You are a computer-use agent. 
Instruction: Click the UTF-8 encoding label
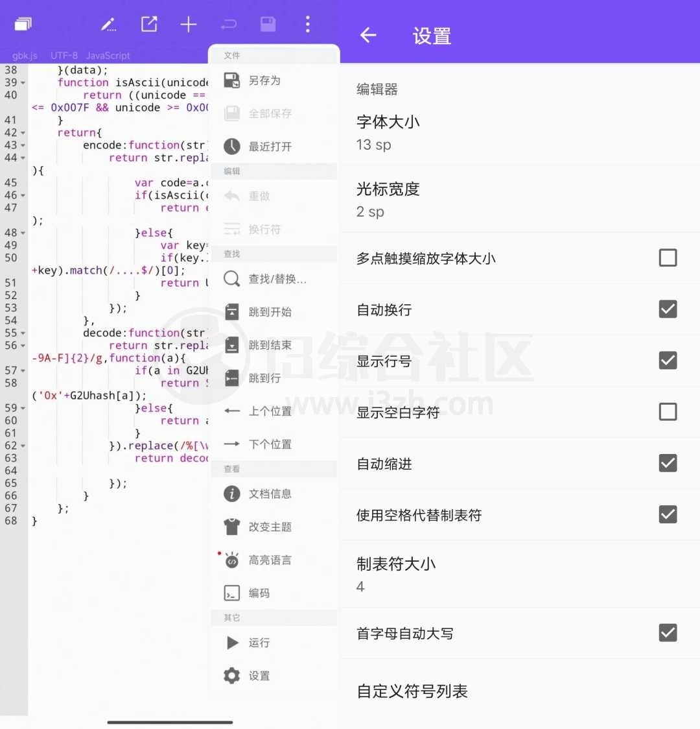[64, 56]
